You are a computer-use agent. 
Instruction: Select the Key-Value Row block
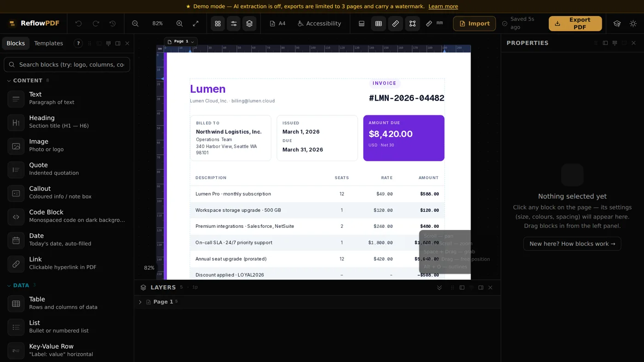coord(67,350)
